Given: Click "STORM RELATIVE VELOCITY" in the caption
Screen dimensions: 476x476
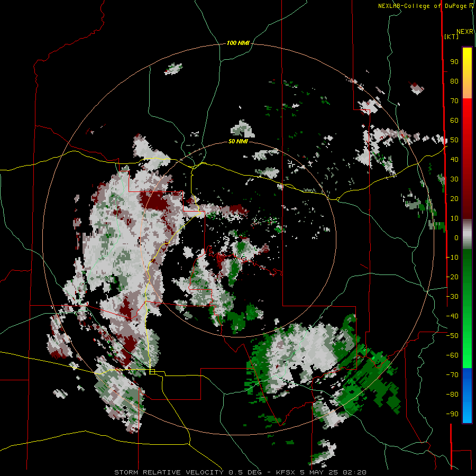Looking at the screenshot, I should (x=169, y=472).
